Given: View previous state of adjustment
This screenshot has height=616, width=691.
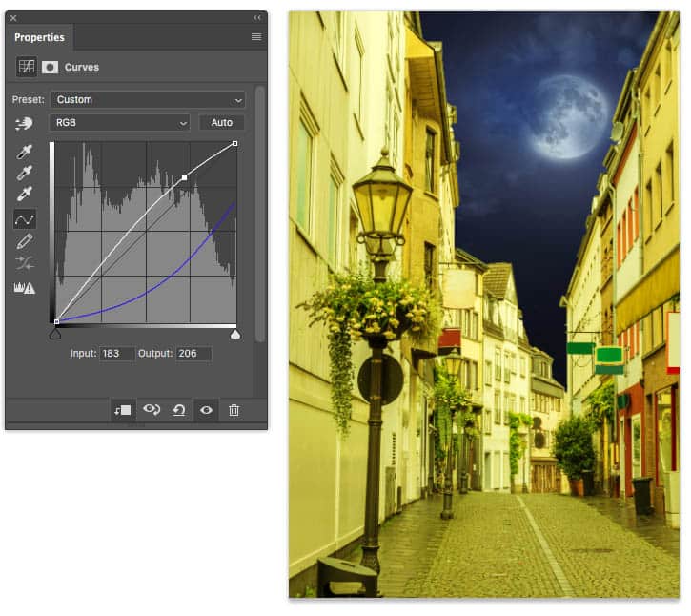Looking at the screenshot, I should coord(152,411).
